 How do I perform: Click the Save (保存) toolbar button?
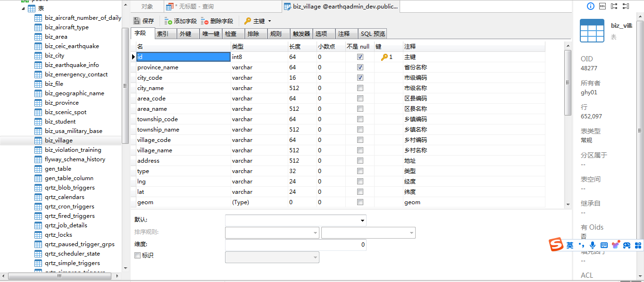pyautogui.click(x=143, y=21)
